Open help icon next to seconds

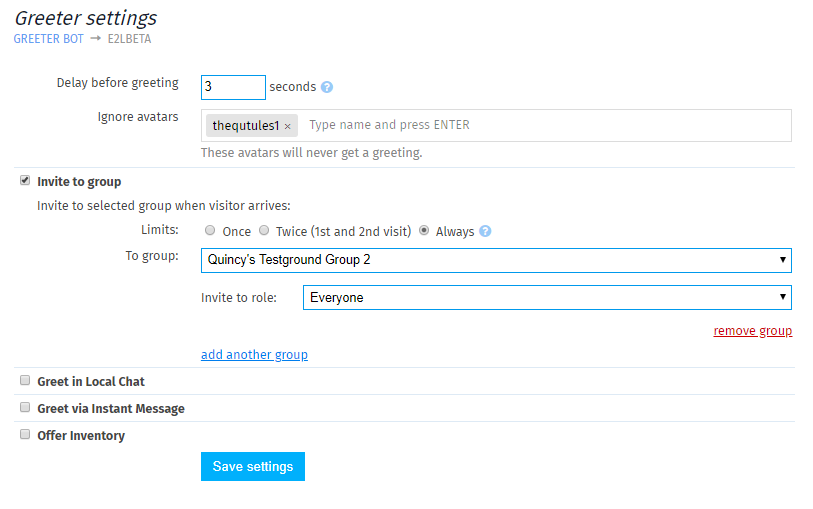pyautogui.click(x=327, y=87)
